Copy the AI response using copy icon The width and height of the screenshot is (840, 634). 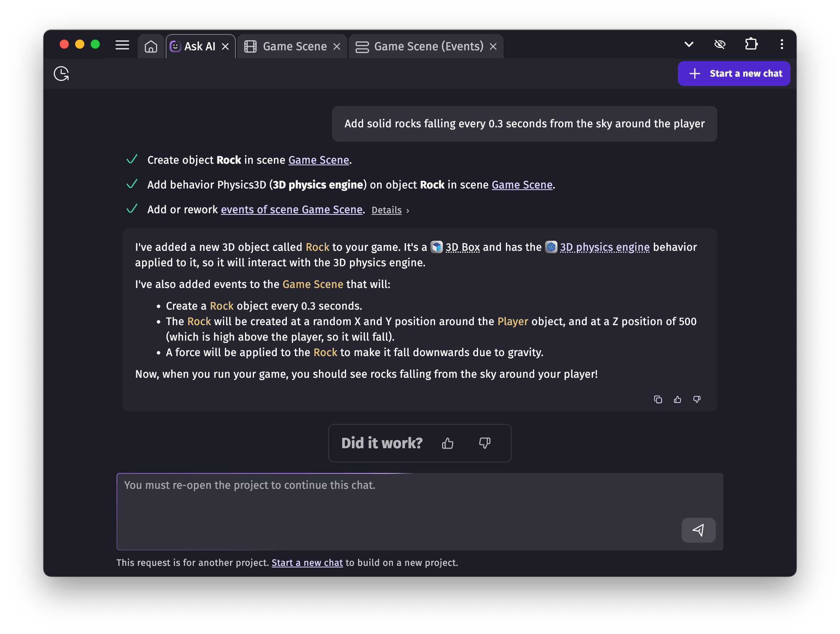pyautogui.click(x=658, y=399)
